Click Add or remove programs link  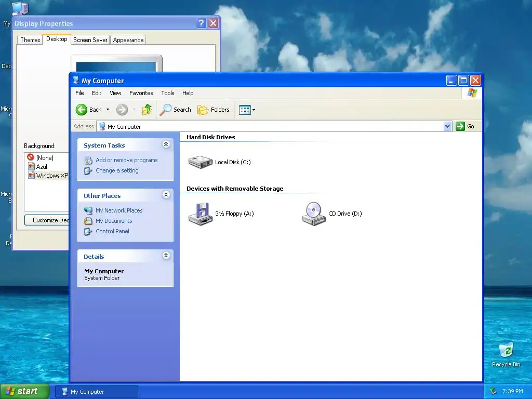127,160
